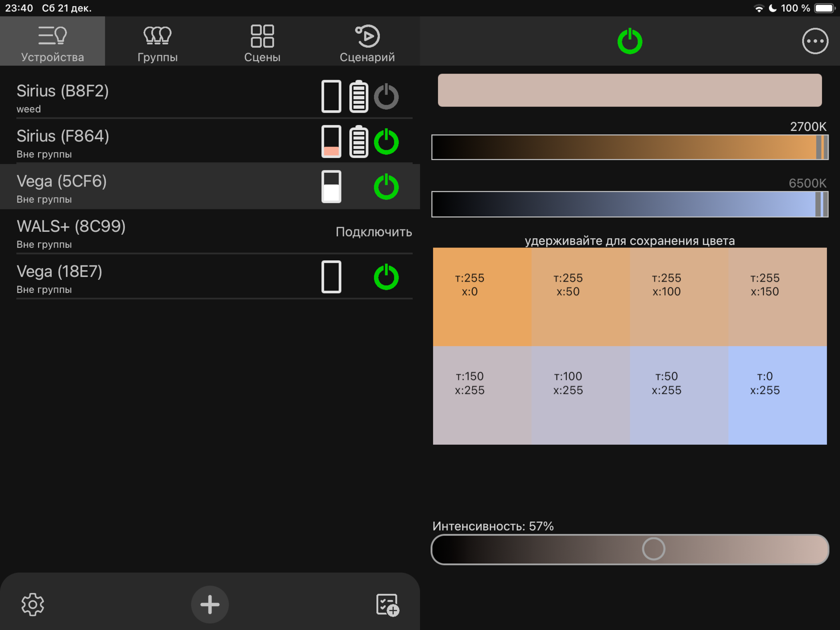
Task: Open the settings gear icon
Action: (x=33, y=604)
